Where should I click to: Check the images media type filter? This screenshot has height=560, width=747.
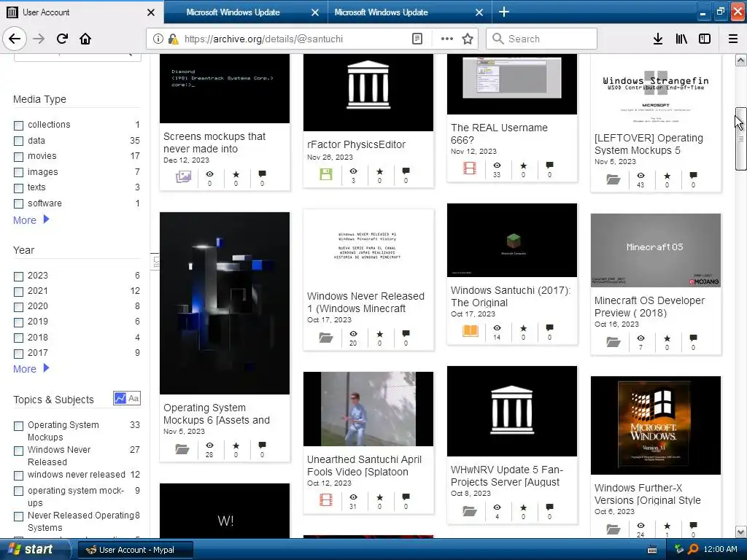click(x=18, y=172)
